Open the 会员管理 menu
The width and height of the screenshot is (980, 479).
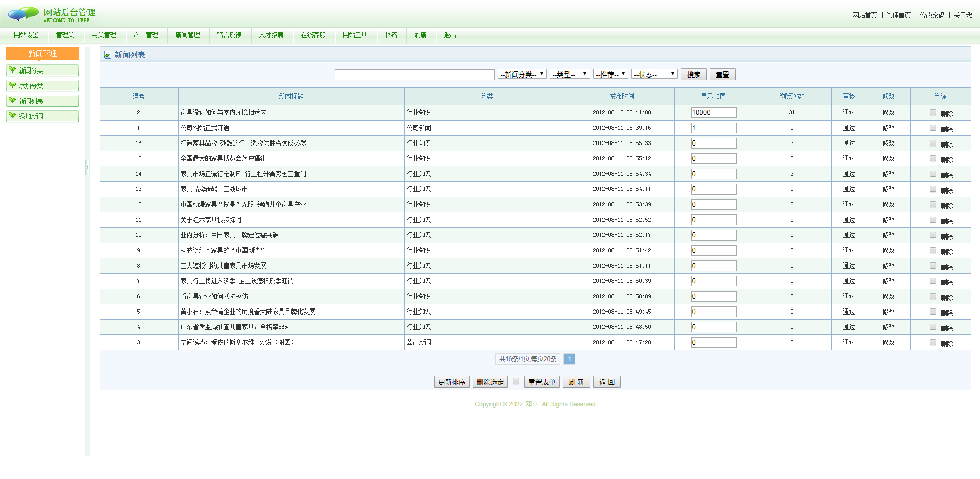click(104, 35)
